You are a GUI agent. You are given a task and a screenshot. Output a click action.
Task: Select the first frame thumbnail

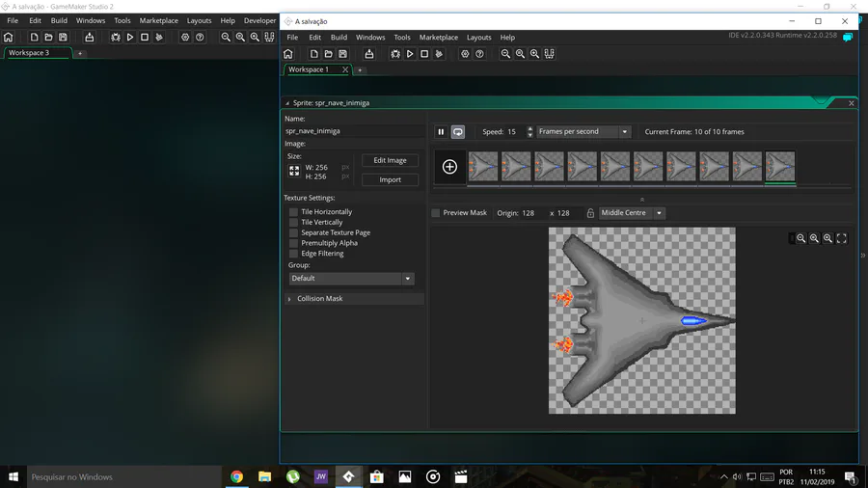click(483, 167)
